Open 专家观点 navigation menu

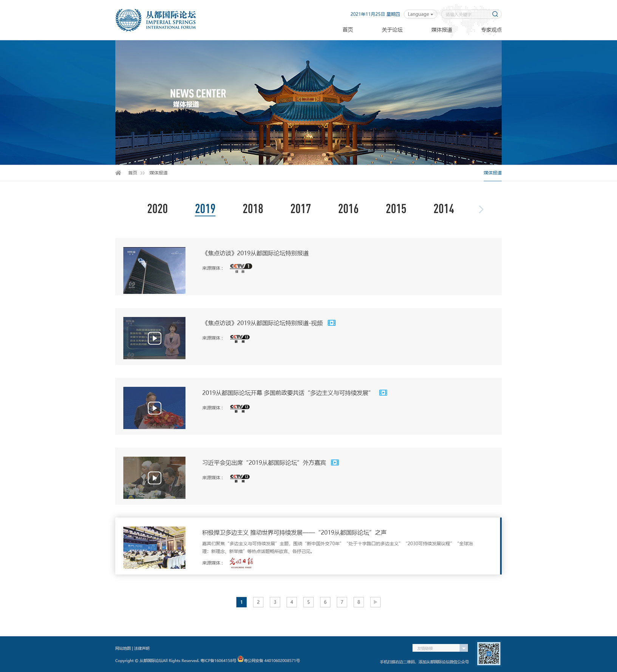(x=491, y=30)
